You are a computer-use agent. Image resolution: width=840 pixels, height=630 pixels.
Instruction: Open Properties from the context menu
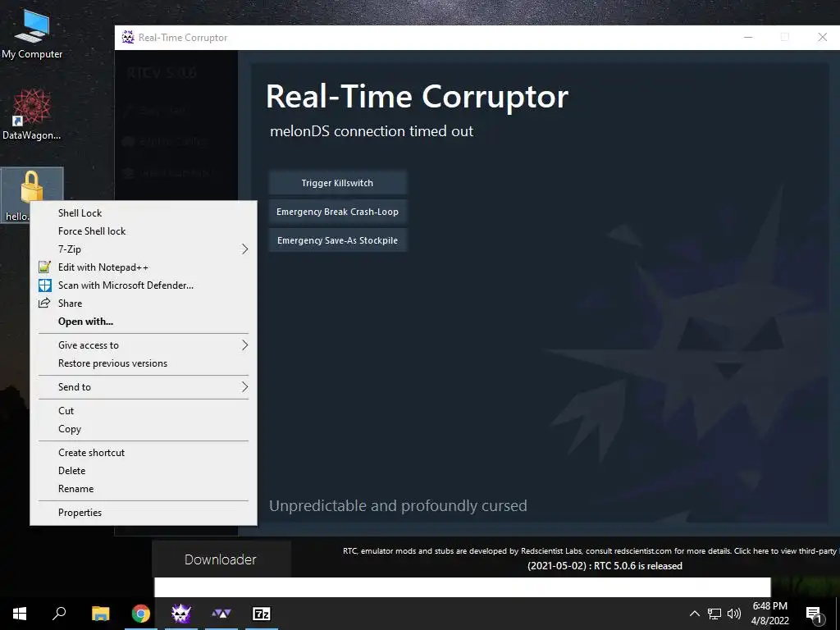pyautogui.click(x=144, y=513)
